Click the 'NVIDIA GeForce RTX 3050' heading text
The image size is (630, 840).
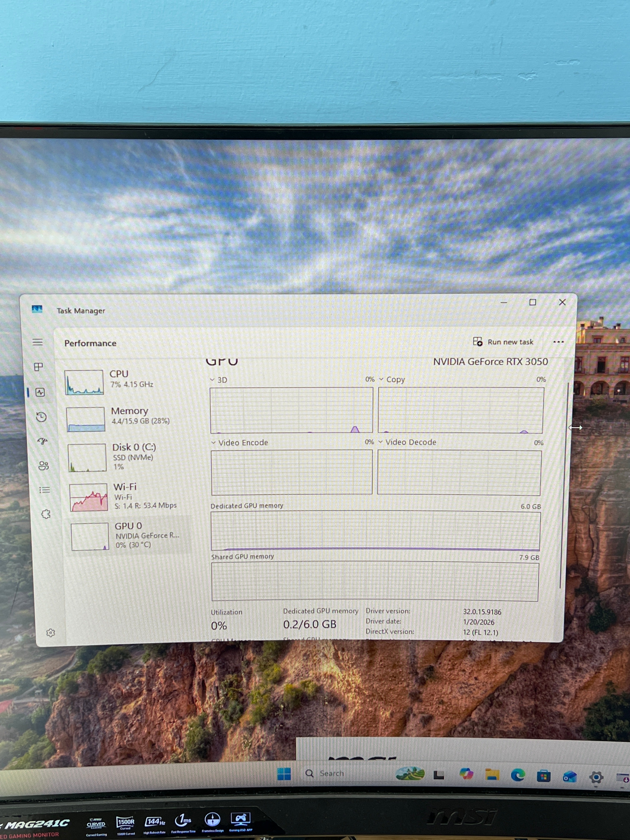tap(491, 361)
